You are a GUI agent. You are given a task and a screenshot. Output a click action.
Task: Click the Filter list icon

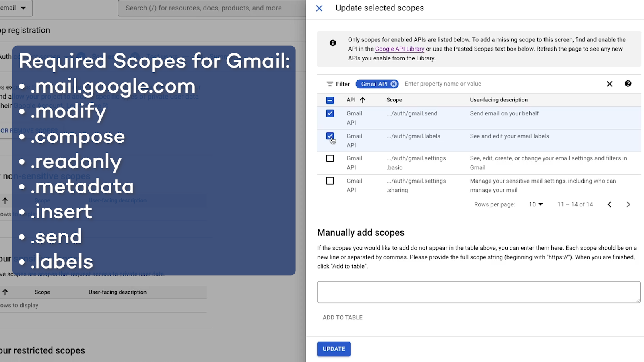click(330, 84)
